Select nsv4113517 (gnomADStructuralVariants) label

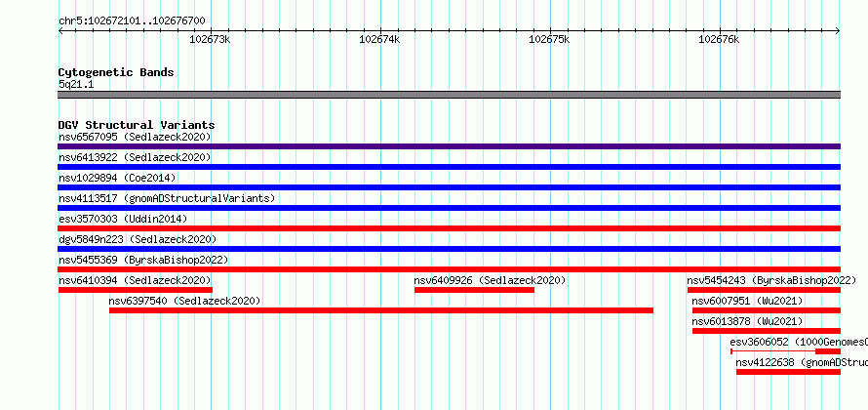(x=167, y=198)
